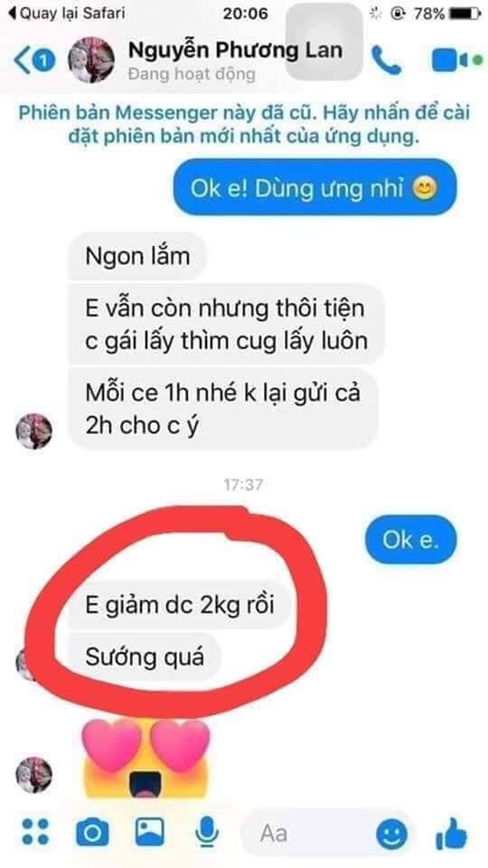Image resolution: width=488 pixels, height=868 pixels.
Task: Open Nguyễn Phương Lan's profile name
Action: click(235, 51)
